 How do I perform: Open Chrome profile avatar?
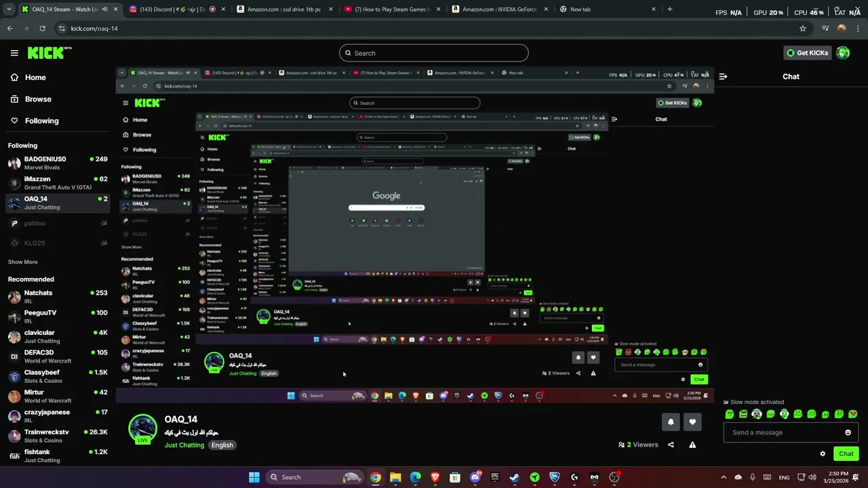[842, 28]
